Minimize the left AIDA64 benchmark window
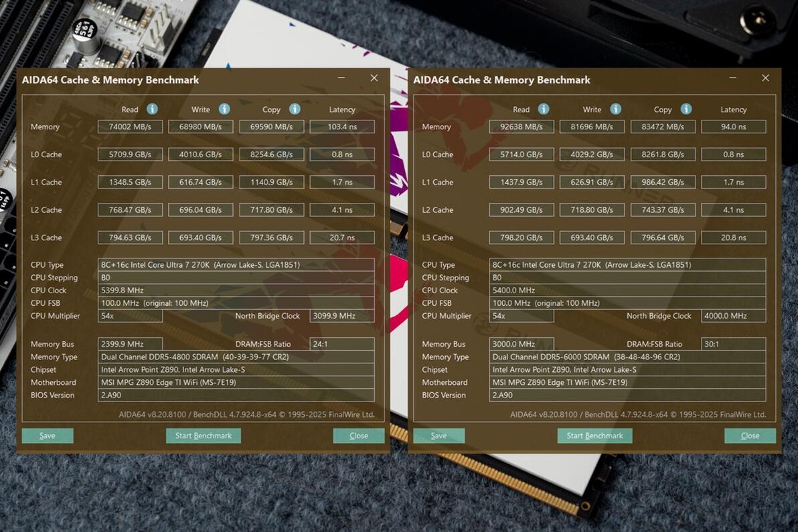The width and height of the screenshot is (798, 532). coord(341,78)
